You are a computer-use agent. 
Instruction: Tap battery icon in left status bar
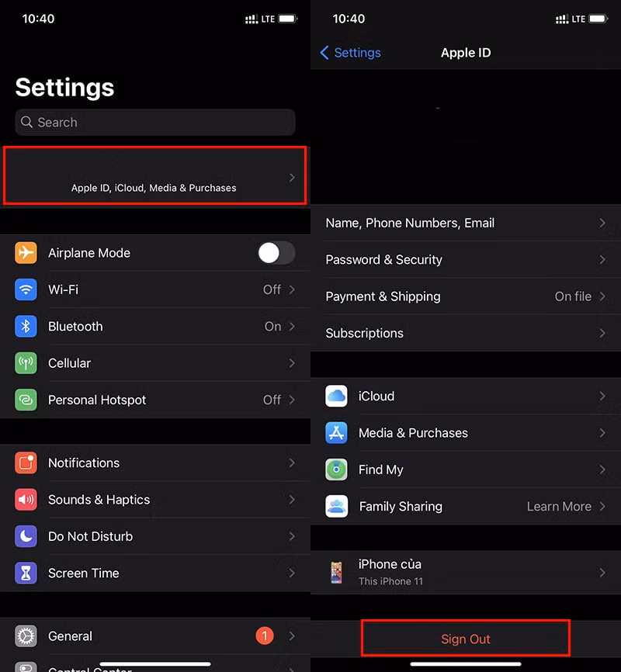[x=288, y=19]
